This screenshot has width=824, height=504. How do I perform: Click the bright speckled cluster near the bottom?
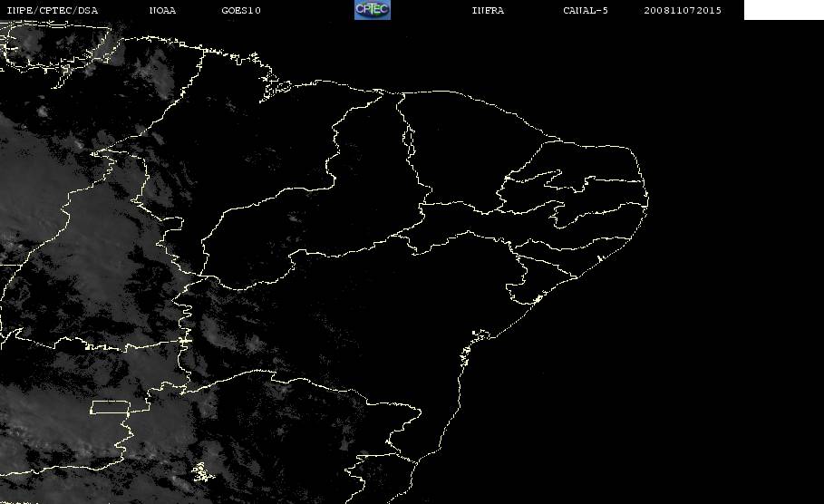(202, 471)
